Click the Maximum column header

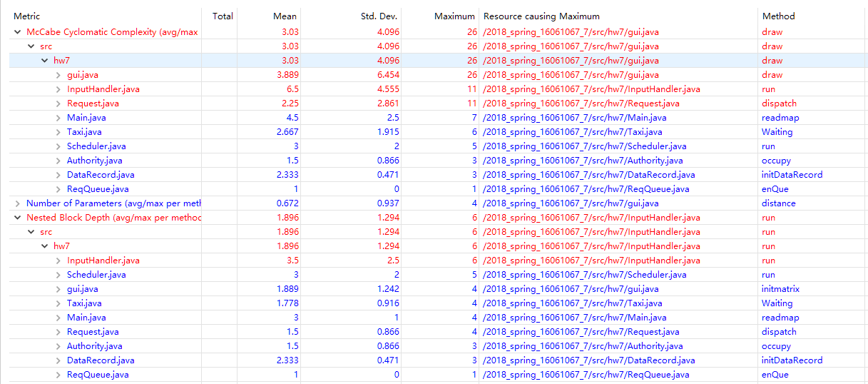pyautogui.click(x=454, y=16)
